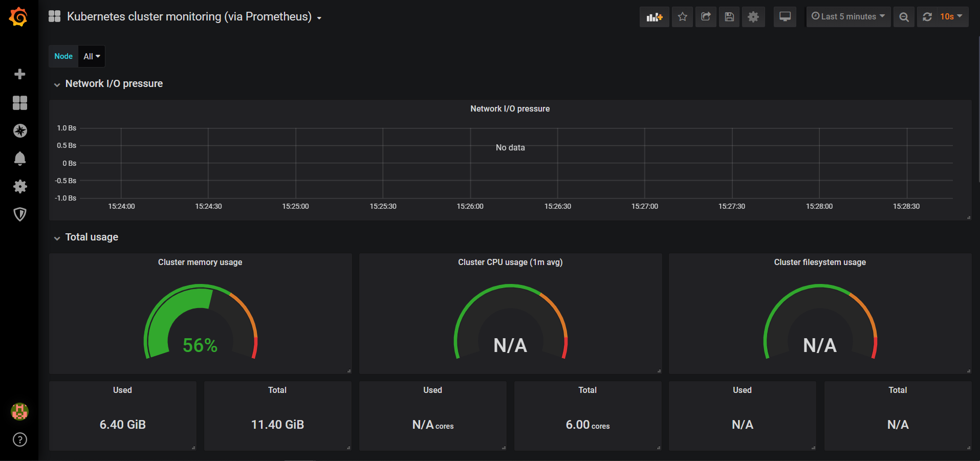Screen dimensions: 980x461
Task: Click the 11.40 GiB total memory value
Action: coord(277,425)
